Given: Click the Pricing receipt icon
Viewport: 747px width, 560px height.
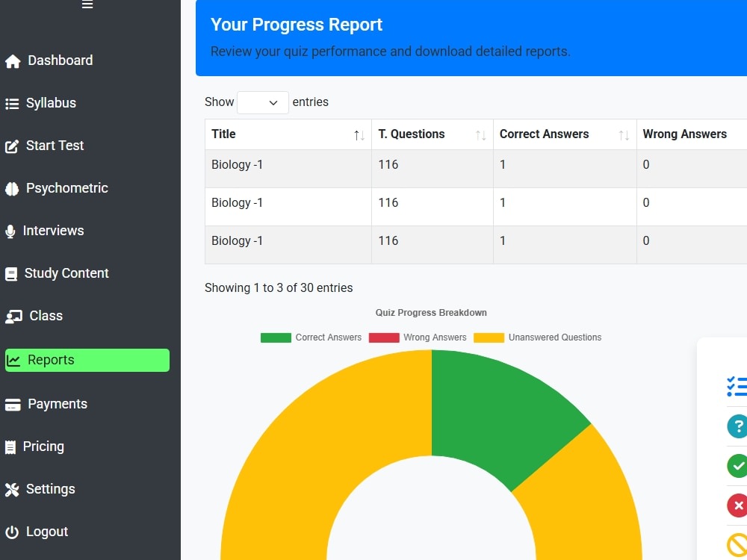Looking at the screenshot, I should [x=10, y=447].
